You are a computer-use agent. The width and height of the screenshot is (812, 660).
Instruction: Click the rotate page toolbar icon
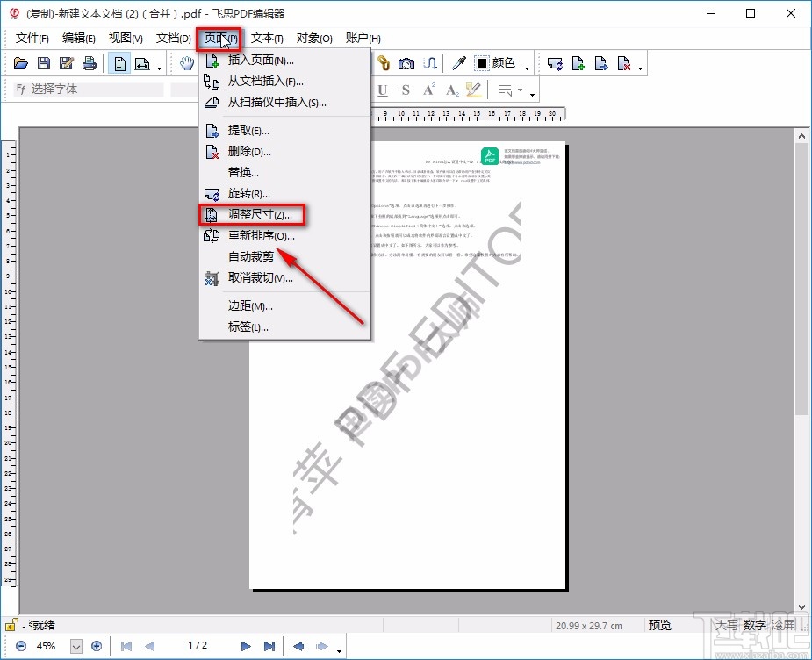pyautogui.click(x=555, y=64)
